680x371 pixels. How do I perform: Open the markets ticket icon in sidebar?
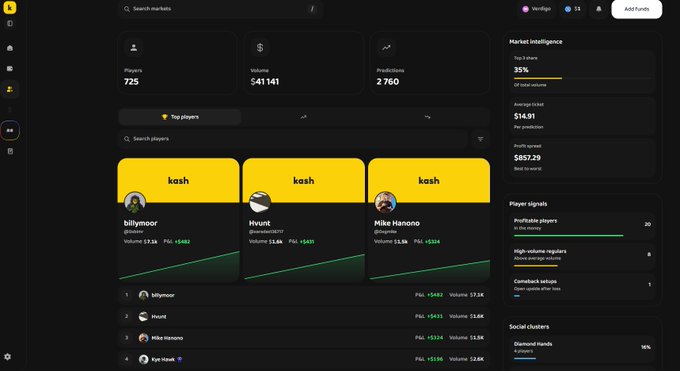(x=10, y=69)
